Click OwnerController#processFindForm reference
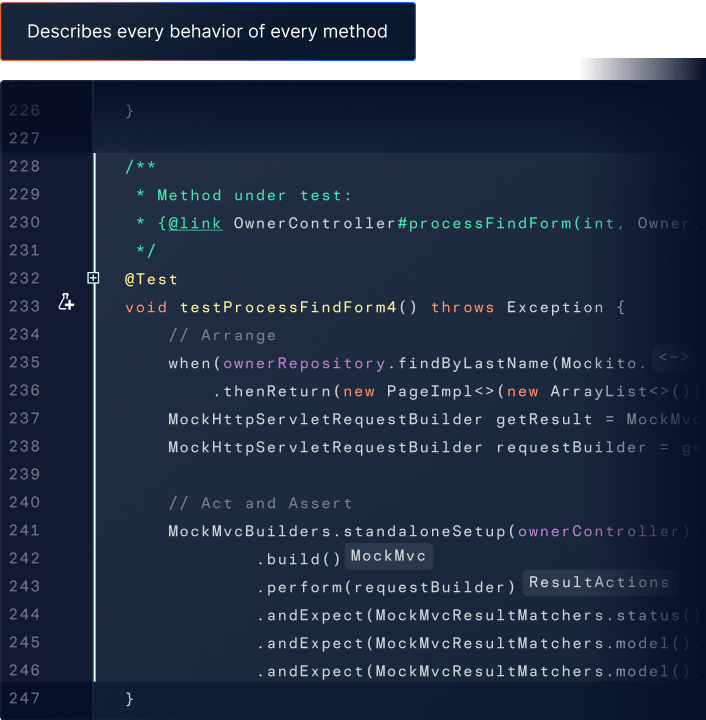706x720 pixels. coord(402,224)
